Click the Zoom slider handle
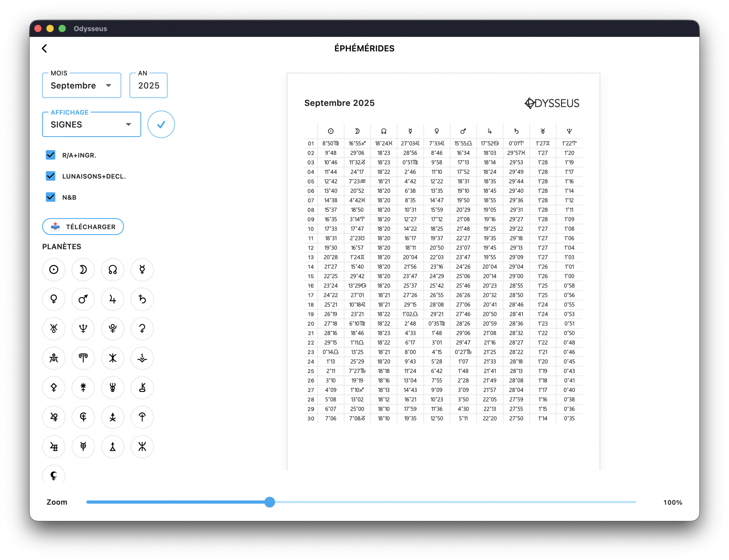This screenshot has width=729, height=560. pos(270,502)
